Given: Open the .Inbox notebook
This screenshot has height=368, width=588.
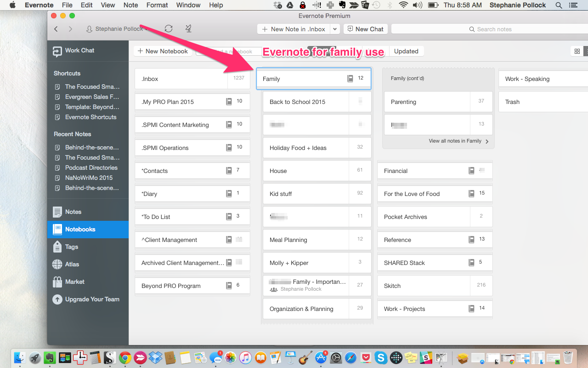Looking at the screenshot, I should (x=192, y=79).
